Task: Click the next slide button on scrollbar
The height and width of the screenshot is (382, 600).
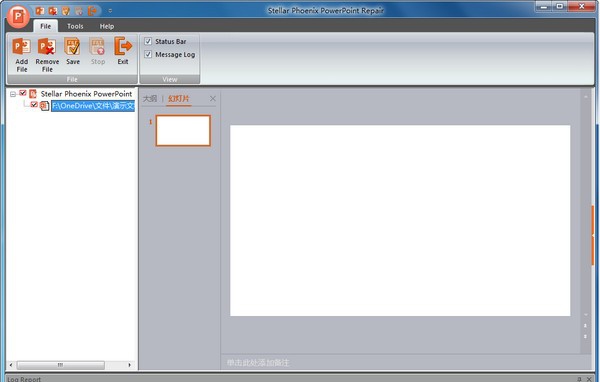Action: pos(585,336)
